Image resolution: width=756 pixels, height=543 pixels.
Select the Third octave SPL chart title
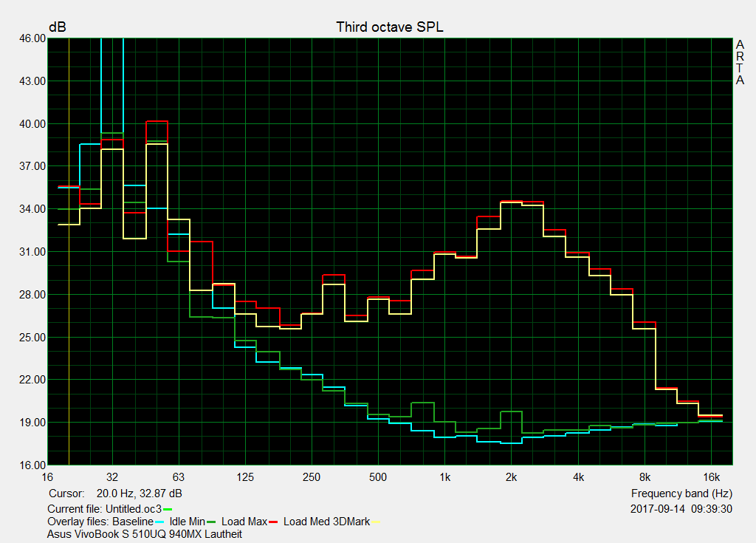(x=390, y=27)
